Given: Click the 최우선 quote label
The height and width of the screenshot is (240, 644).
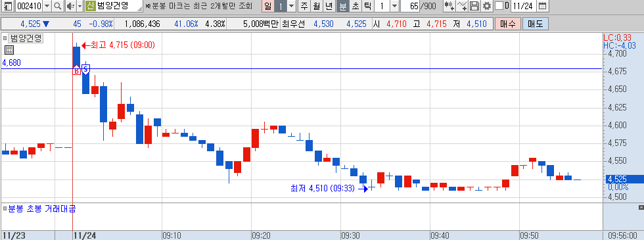Looking at the screenshot, I should [x=293, y=24].
